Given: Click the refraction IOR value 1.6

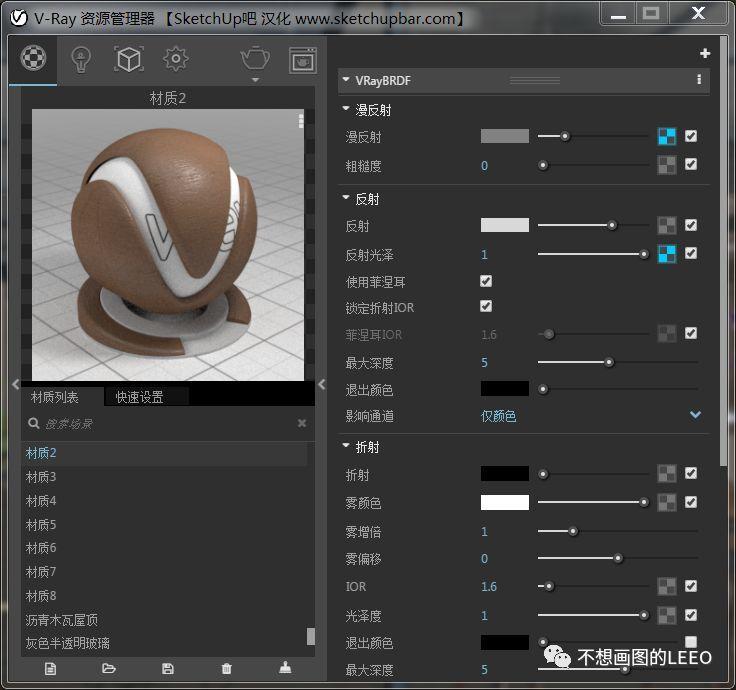Looking at the screenshot, I should click(x=489, y=587).
